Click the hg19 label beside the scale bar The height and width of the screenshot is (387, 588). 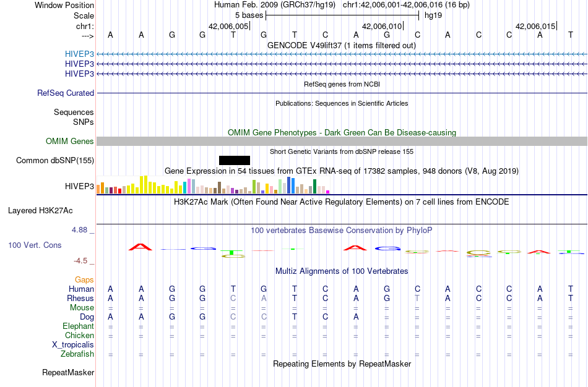click(x=433, y=15)
